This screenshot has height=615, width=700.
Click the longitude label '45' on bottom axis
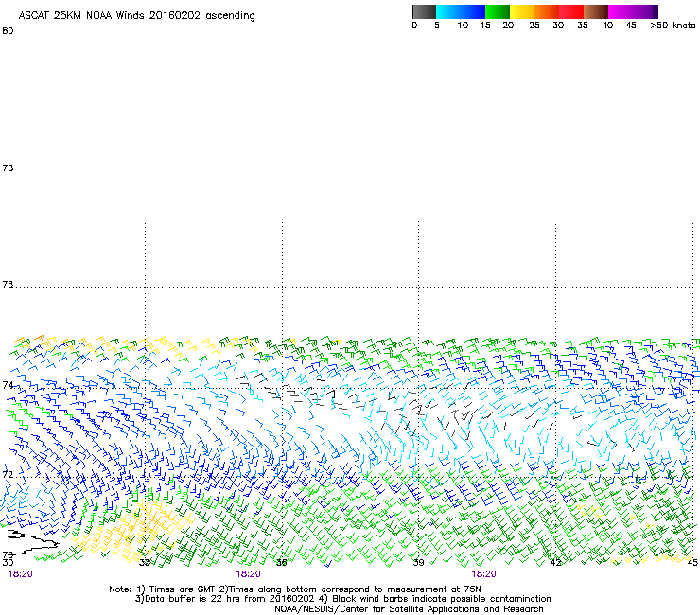point(692,562)
